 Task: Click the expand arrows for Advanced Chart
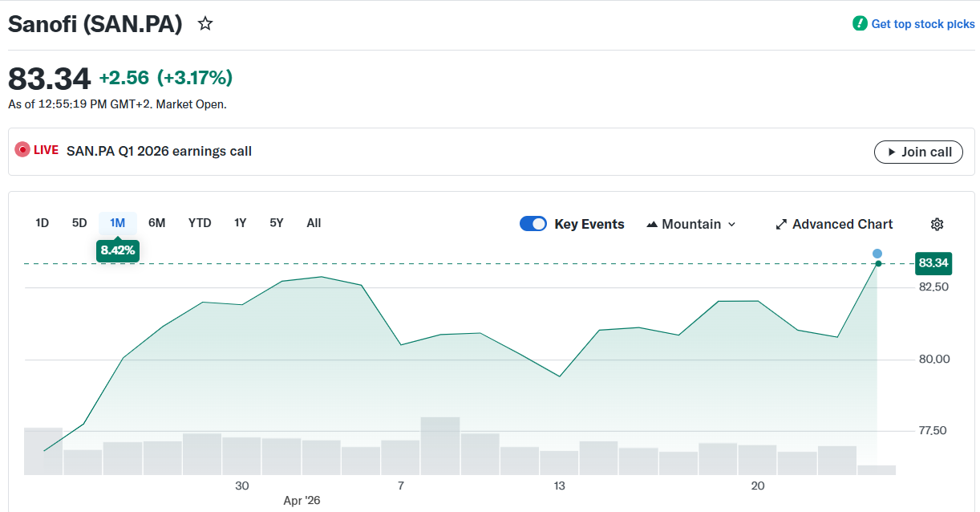point(781,225)
